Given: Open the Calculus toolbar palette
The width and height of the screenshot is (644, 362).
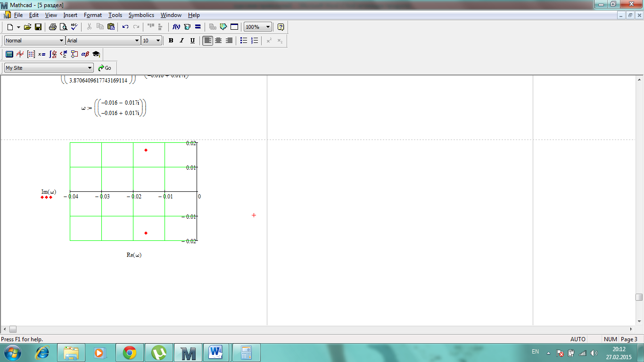Looking at the screenshot, I should (x=53, y=54).
